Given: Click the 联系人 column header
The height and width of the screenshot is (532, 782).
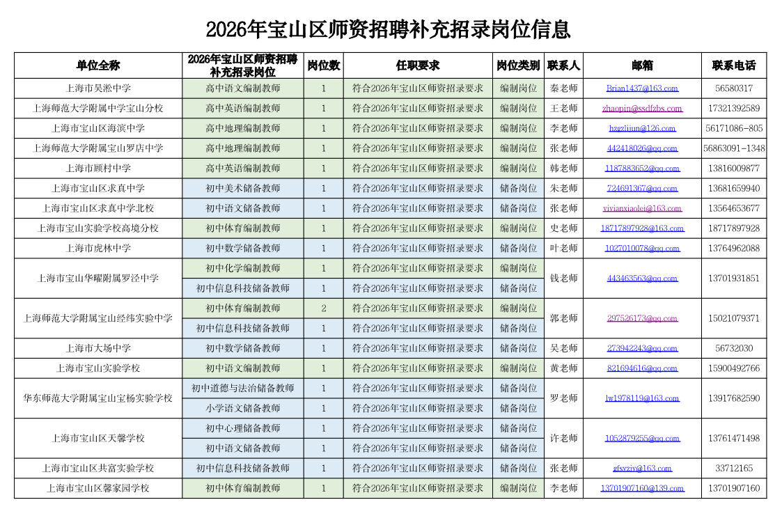Looking at the screenshot, I should click(563, 65).
